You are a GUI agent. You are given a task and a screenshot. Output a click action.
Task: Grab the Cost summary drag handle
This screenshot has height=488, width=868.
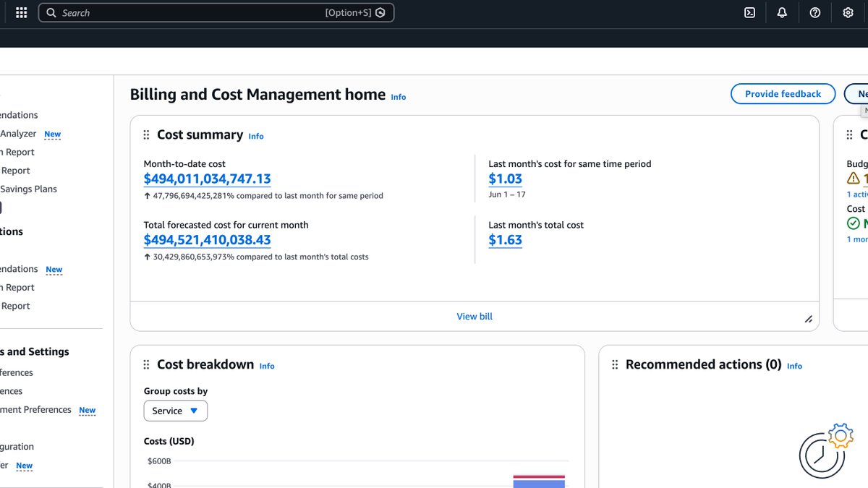[x=146, y=134]
